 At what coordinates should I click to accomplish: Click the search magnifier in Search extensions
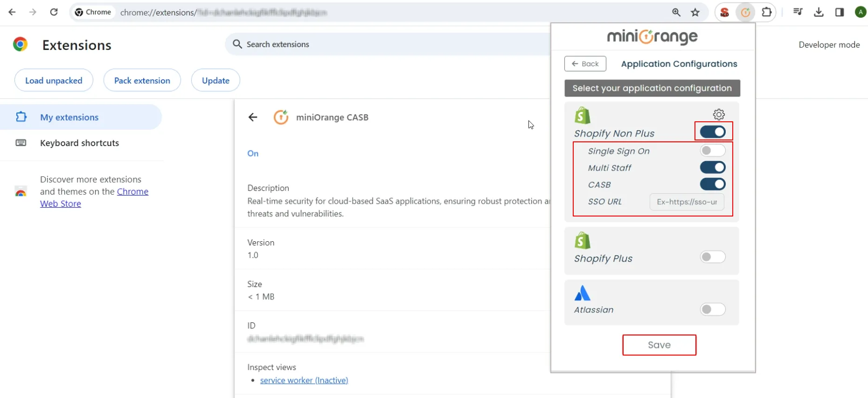pyautogui.click(x=237, y=44)
